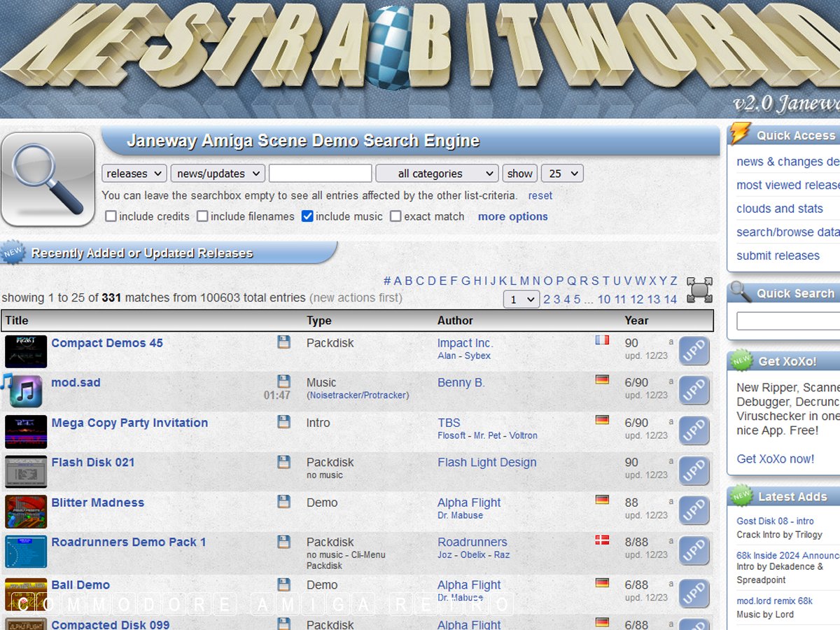Open the releases dropdown
This screenshot has height=630, width=840.
pos(134,174)
